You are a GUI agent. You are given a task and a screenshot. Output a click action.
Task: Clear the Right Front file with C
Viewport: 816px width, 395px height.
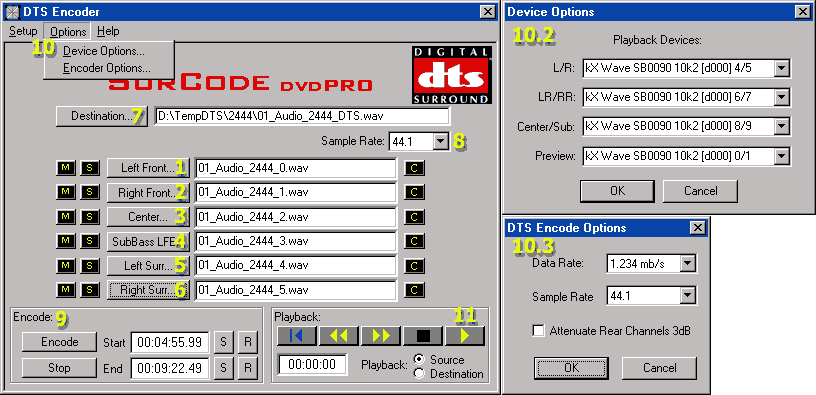(x=414, y=193)
